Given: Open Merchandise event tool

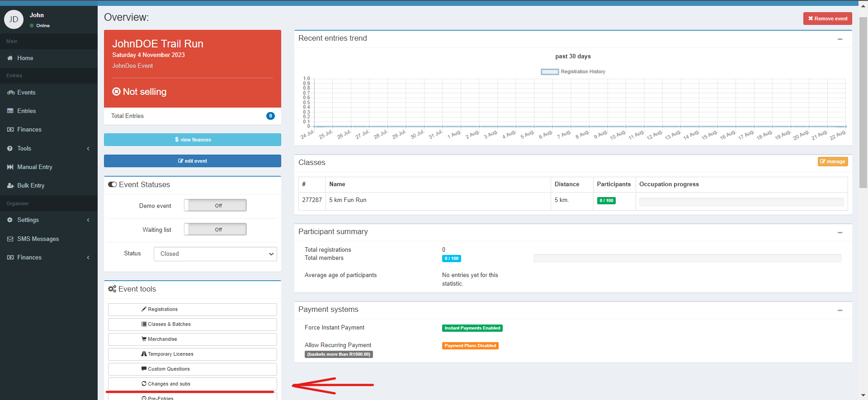Looking at the screenshot, I should [x=193, y=339].
